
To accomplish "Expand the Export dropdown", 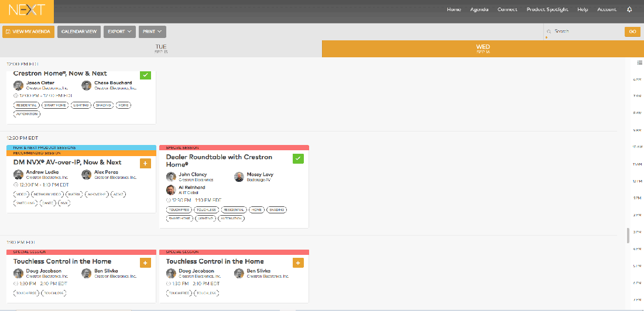I will 119,32.
